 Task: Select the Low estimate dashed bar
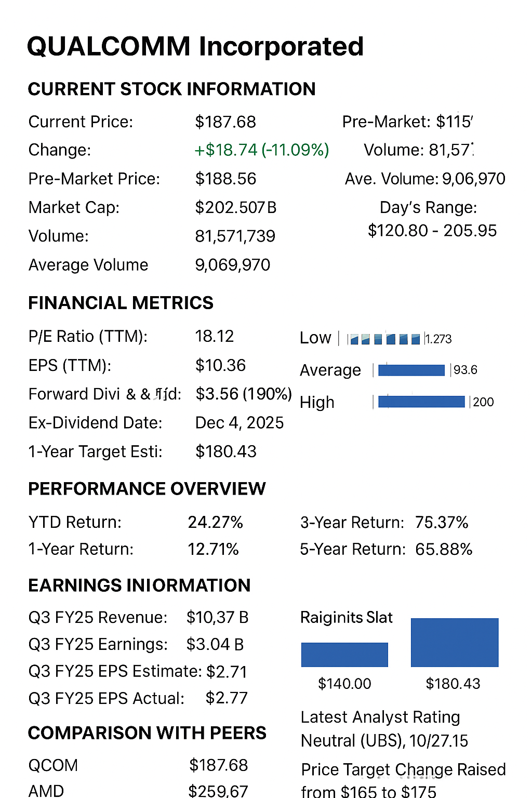tap(384, 339)
